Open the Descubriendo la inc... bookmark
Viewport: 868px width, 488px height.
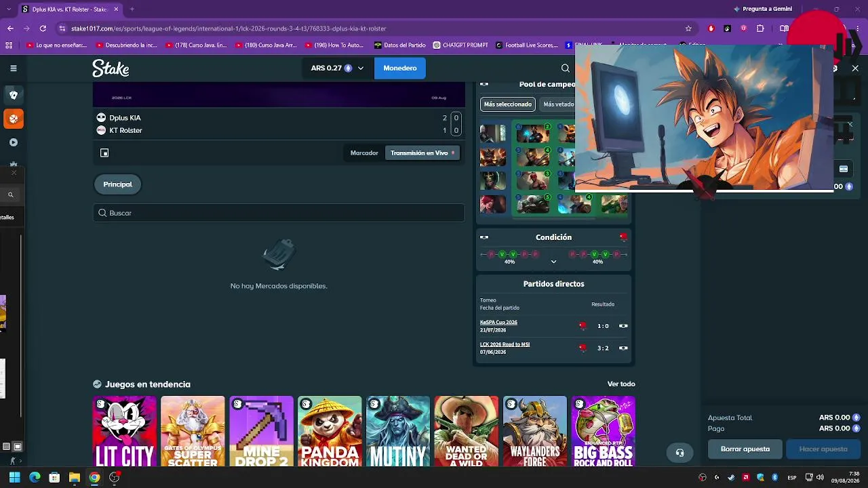(x=127, y=45)
